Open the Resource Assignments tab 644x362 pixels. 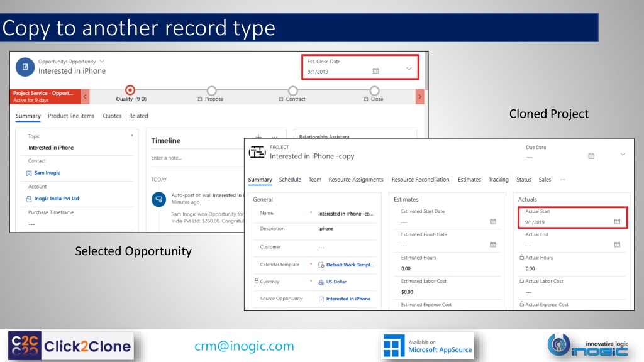pos(356,180)
